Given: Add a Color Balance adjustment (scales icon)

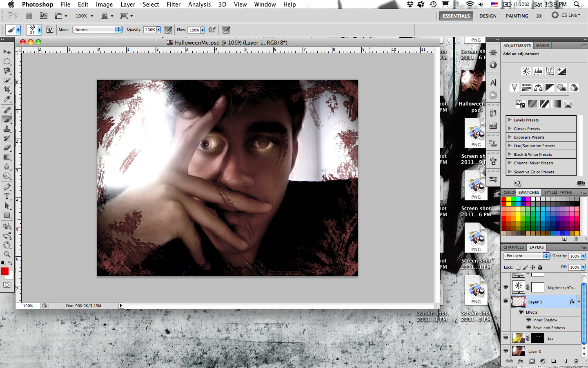Looking at the screenshot, I should [538, 88].
